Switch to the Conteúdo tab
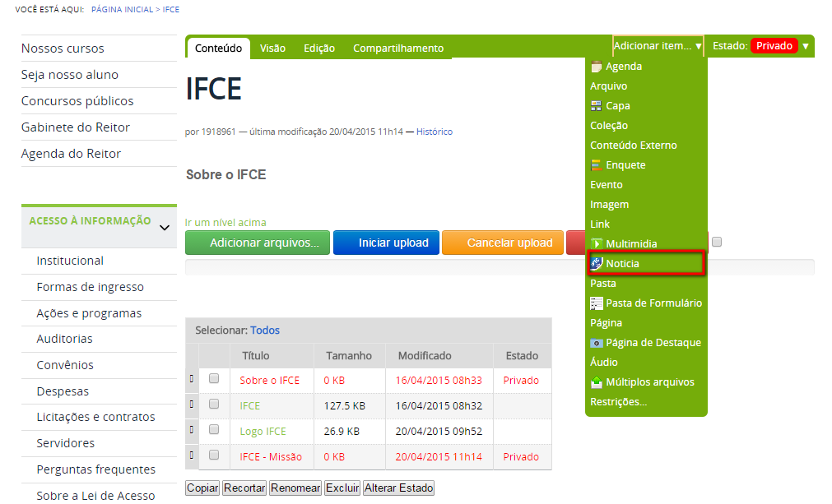 click(x=218, y=49)
